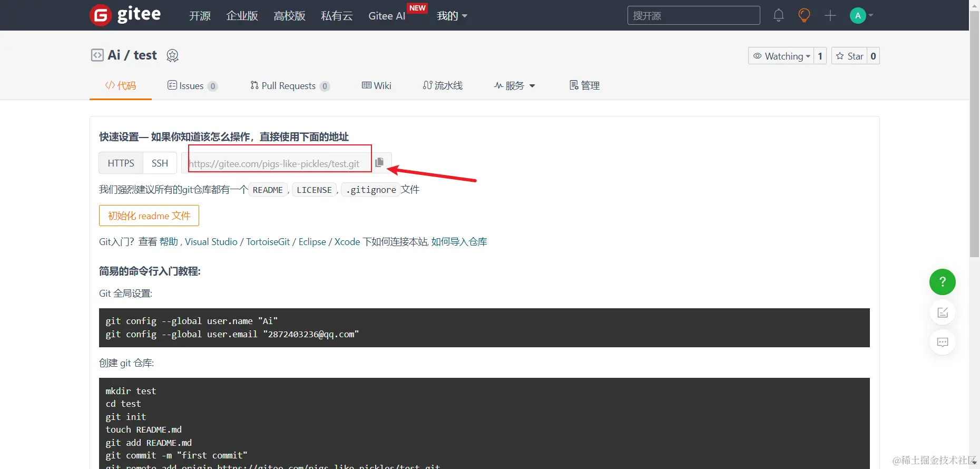Open the 开源 menu item
Viewport: 980px width, 469px height.
tap(200, 16)
